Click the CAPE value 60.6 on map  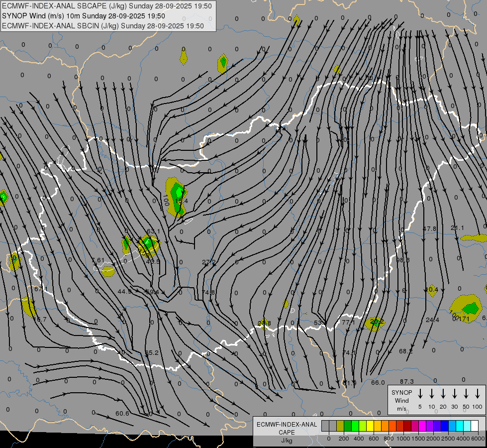[122, 414]
